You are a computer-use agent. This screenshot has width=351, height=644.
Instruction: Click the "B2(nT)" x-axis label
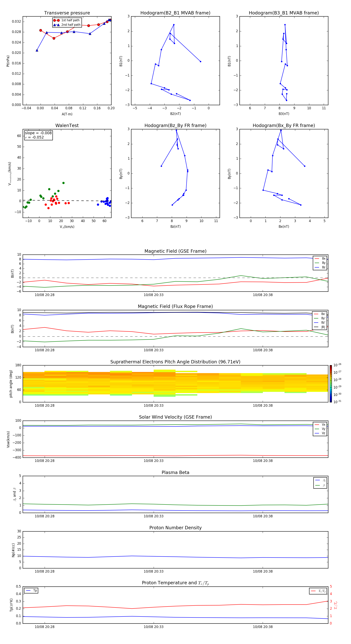(x=175, y=114)
